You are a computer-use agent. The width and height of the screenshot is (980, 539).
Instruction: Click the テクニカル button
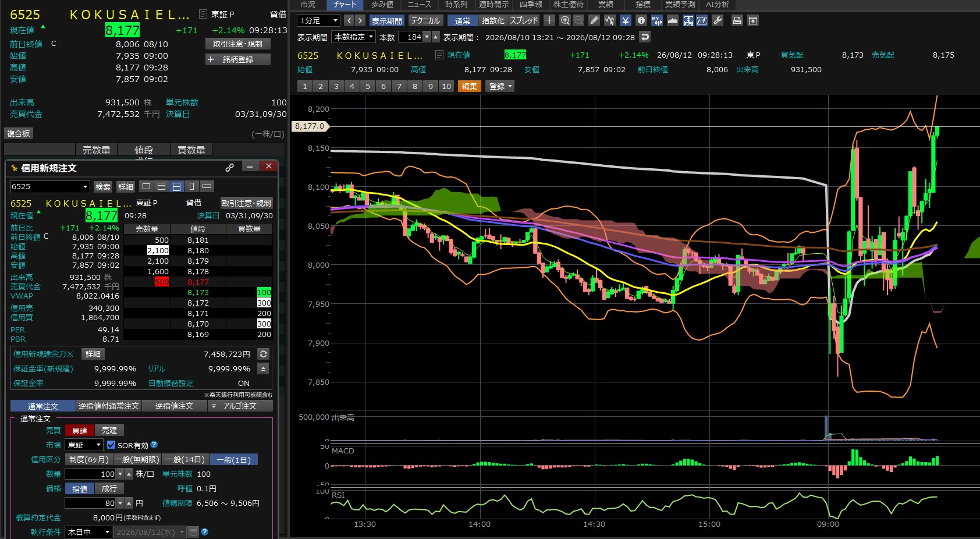425,20
